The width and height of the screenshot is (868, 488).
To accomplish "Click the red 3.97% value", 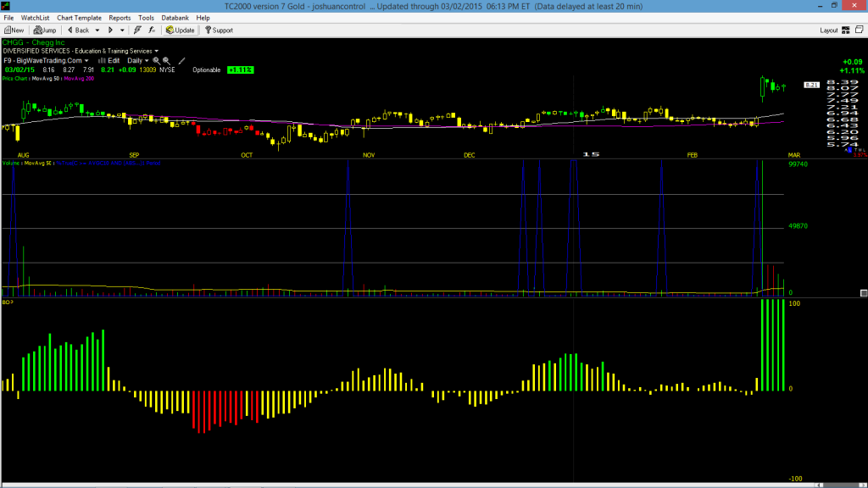I will pyautogui.click(x=860, y=155).
